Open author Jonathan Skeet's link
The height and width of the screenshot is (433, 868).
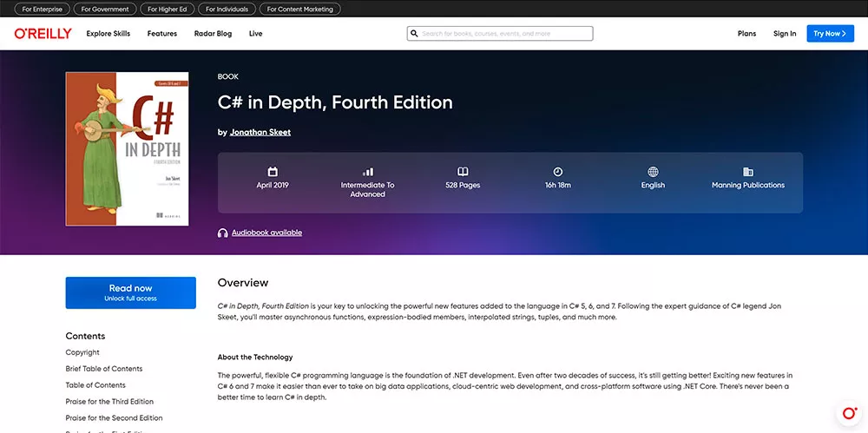click(260, 133)
